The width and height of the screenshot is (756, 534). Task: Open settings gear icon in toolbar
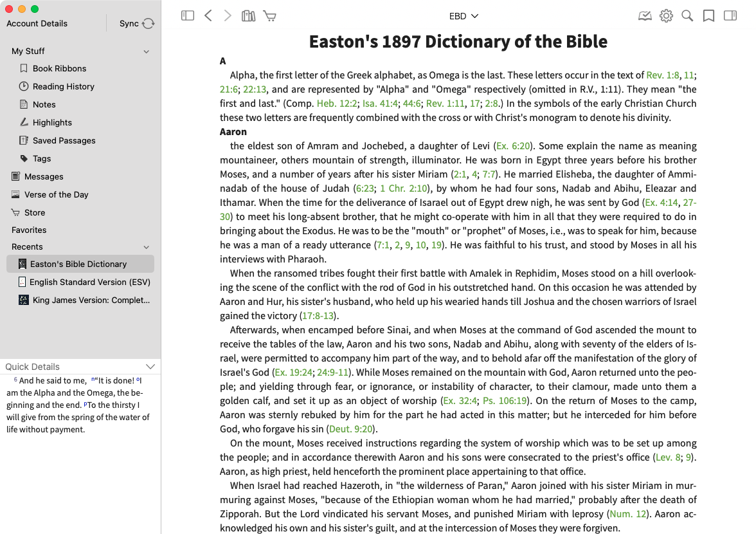[666, 16]
